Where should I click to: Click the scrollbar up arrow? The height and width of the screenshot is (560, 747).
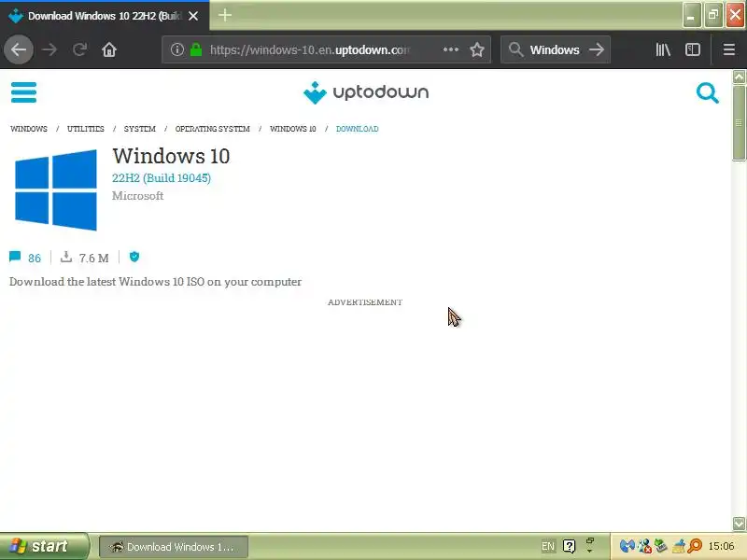(739, 77)
